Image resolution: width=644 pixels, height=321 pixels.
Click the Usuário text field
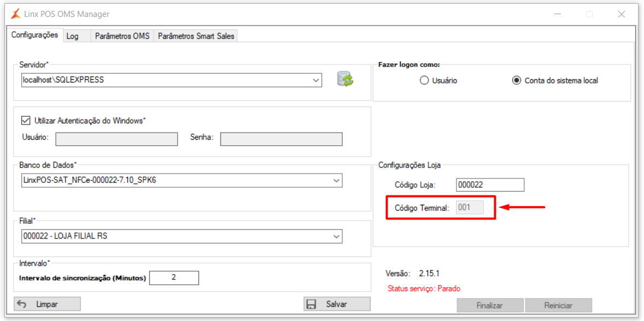116,139
